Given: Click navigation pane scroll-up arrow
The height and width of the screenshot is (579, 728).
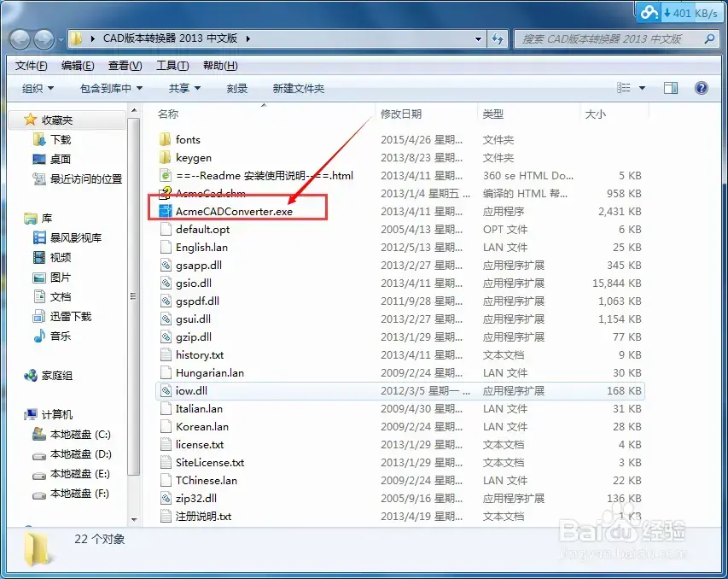Looking at the screenshot, I should click(134, 111).
